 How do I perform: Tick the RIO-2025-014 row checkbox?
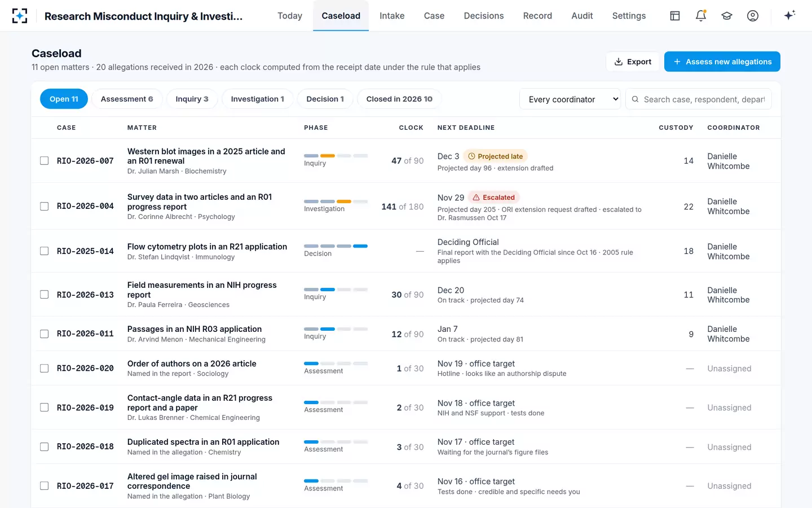pyautogui.click(x=44, y=251)
